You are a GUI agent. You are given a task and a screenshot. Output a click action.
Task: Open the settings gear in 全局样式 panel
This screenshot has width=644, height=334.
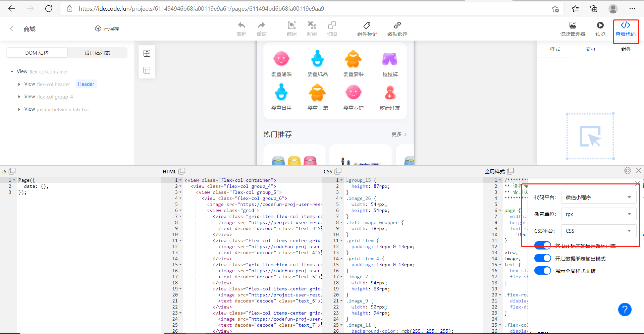(628, 170)
